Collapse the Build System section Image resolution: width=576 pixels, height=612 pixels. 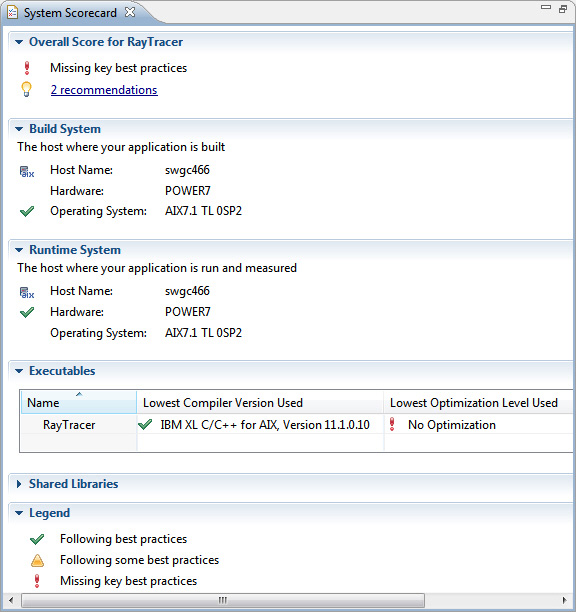pos(19,129)
